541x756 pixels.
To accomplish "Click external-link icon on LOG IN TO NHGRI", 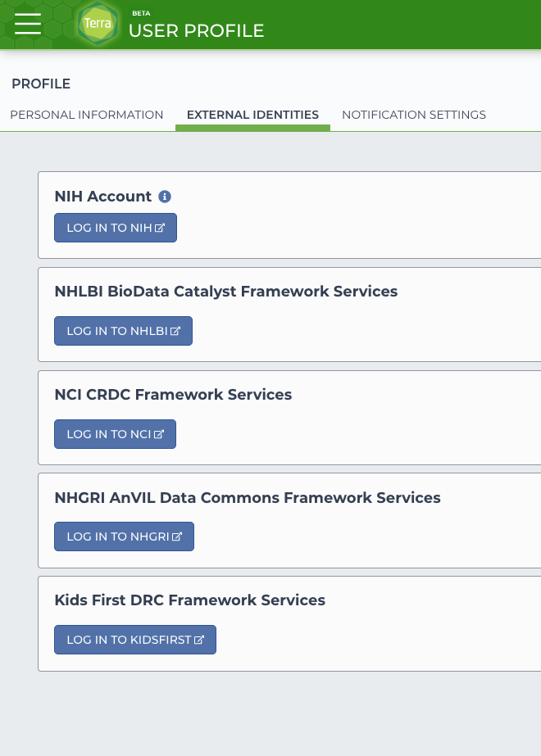I will pyautogui.click(x=177, y=536).
